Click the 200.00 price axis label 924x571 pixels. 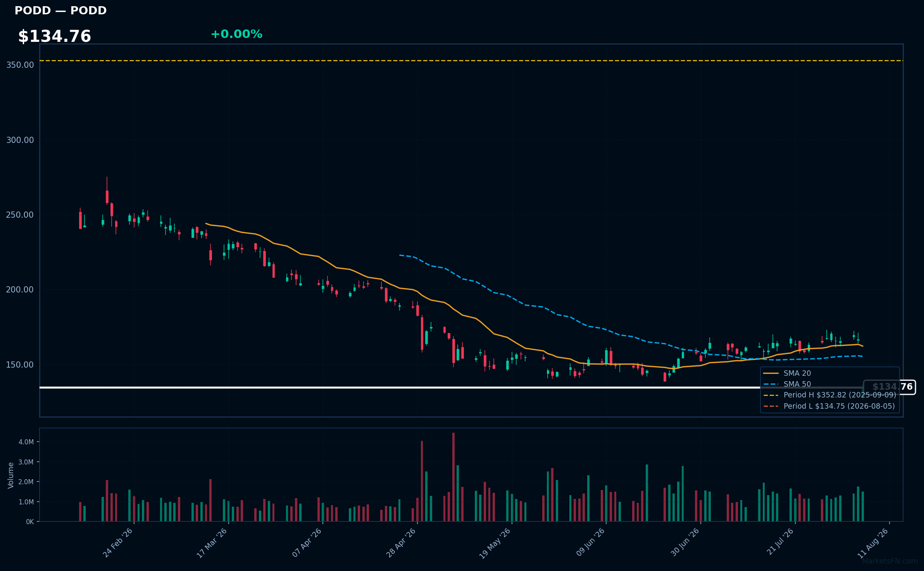[20, 289]
